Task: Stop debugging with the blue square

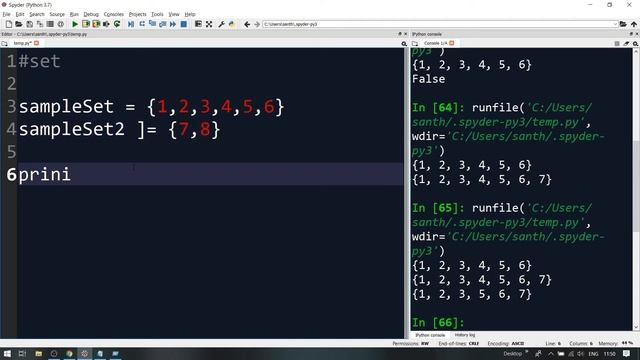Action: click(x=184, y=24)
